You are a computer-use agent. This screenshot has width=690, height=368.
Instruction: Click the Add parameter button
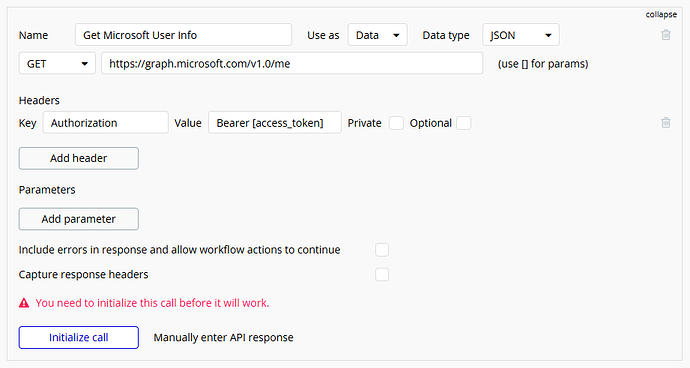[x=79, y=219]
